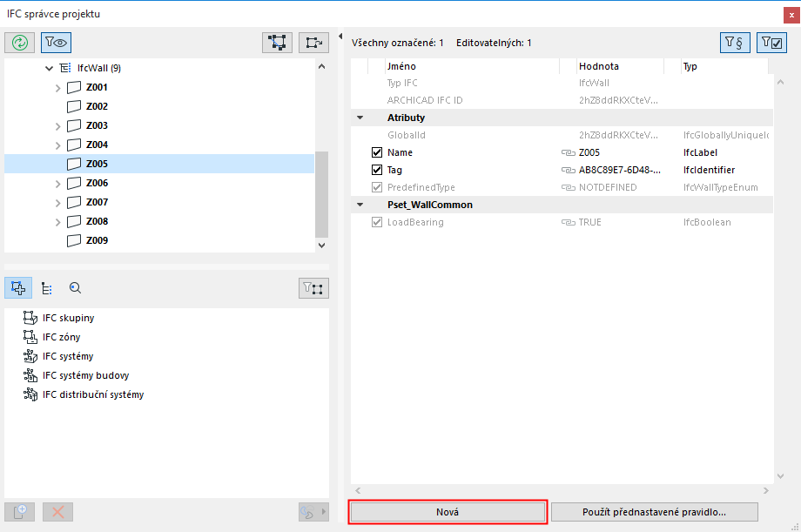Select the Z005 wall in tree
The image size is (801, 532).
[x=159, y=164]
